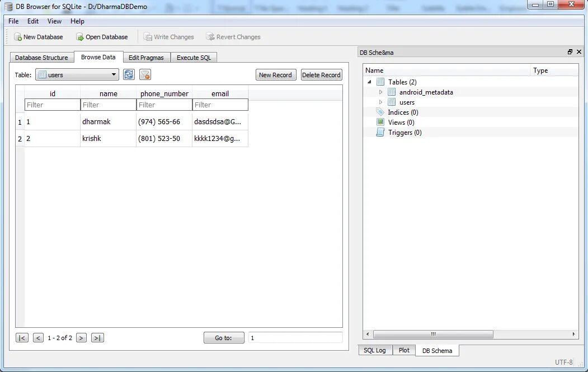
Task: Clear all filters with the filter icon
Action: tap(145, 74)
